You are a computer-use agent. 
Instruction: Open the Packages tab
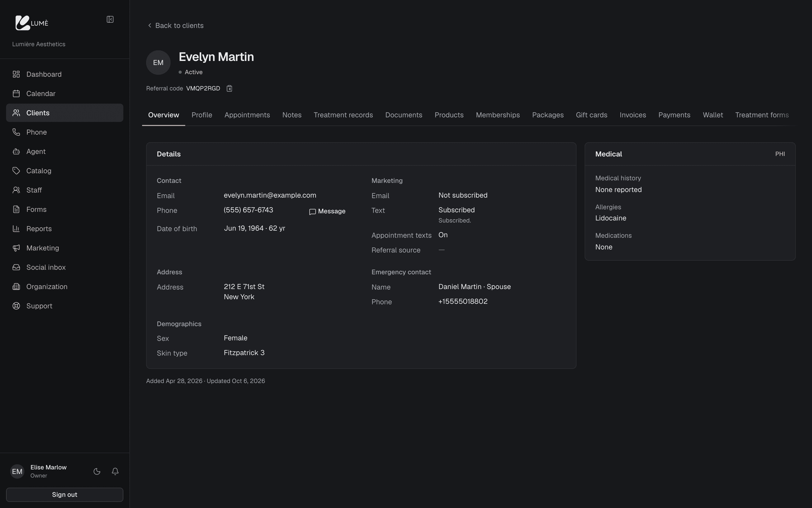pyautogui.click(x=548, y=115)
